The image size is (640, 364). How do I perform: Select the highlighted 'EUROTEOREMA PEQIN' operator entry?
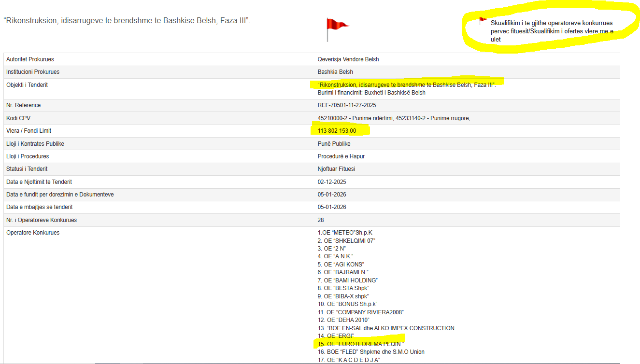360,344
